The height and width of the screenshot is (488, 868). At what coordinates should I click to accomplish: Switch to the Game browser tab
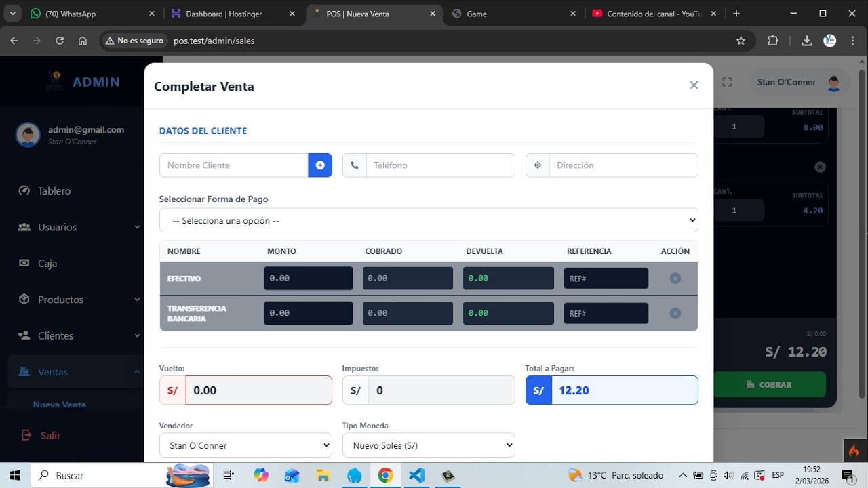514,14
